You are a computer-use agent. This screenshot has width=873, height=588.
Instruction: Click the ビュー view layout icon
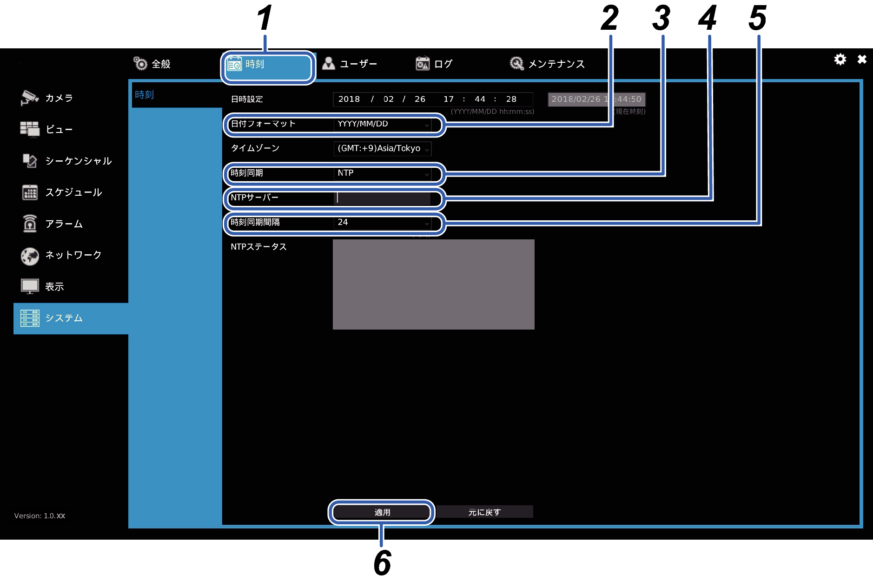tap(30, 129)
